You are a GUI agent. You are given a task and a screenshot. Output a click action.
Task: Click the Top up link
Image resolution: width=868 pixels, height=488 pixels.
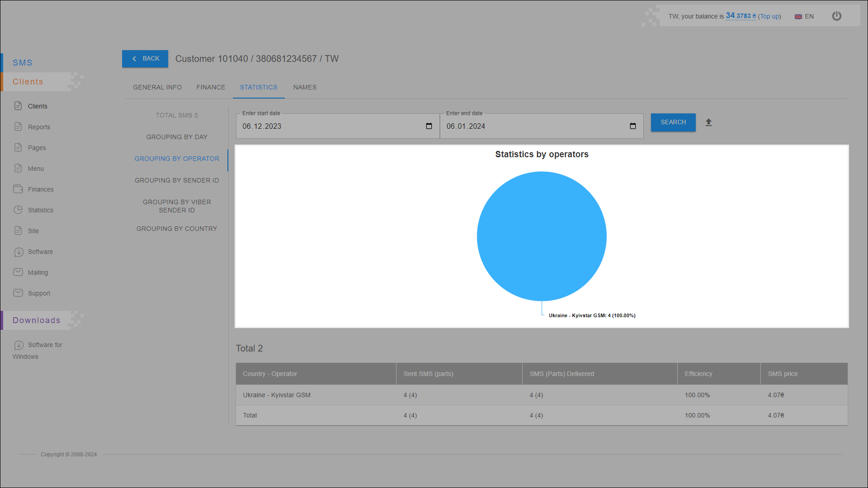coord(769,16)
